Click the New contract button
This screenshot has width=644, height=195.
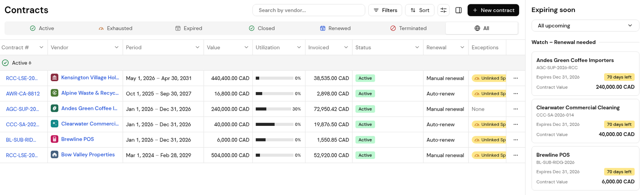pyautogui.click(x=493, y=10)
